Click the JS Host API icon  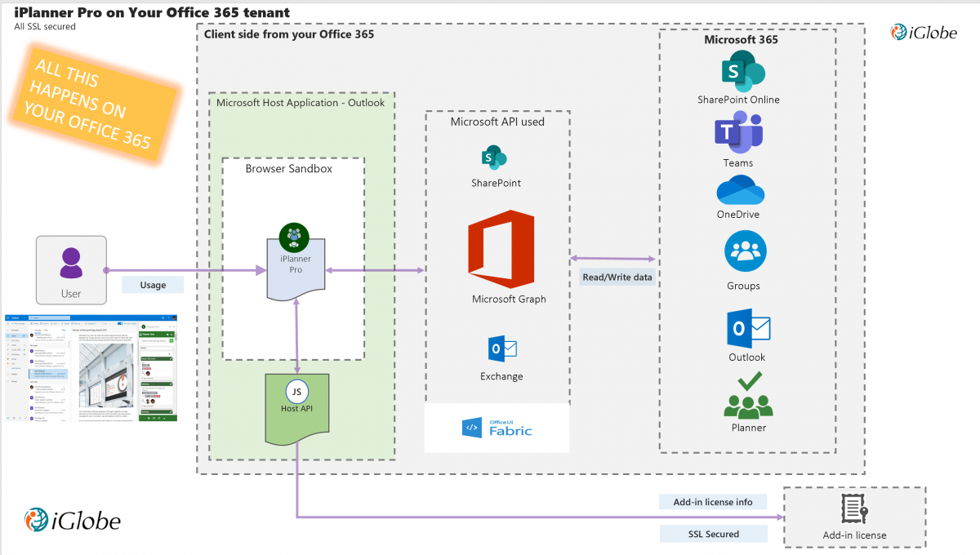296,390
